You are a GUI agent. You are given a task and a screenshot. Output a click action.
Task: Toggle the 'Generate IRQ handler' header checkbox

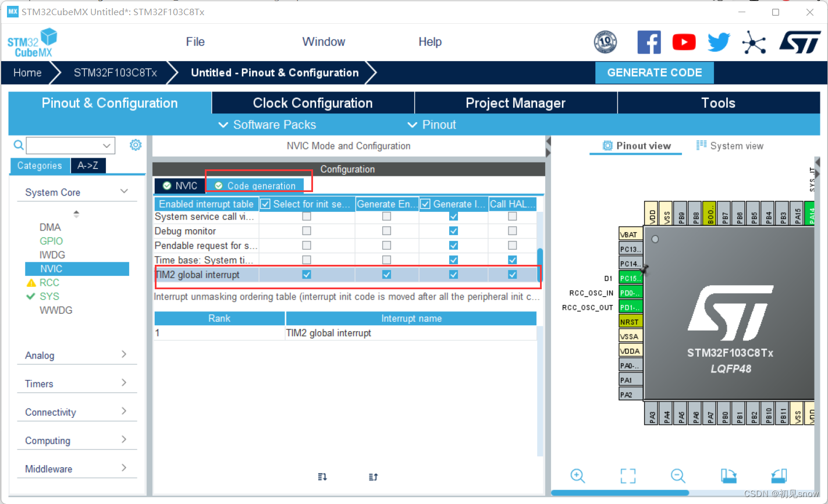tap(425, 204)
